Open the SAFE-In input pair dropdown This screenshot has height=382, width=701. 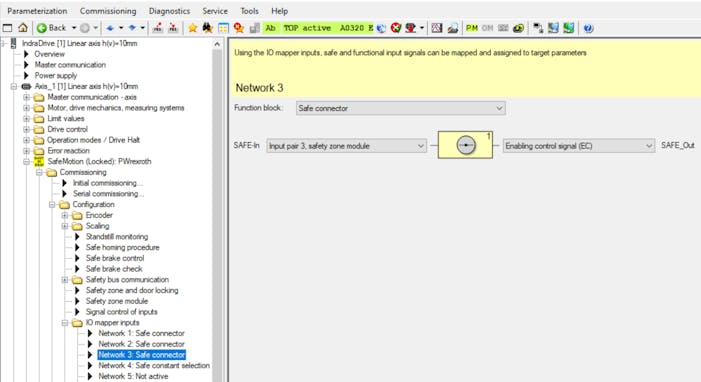(x=346, y=146)
